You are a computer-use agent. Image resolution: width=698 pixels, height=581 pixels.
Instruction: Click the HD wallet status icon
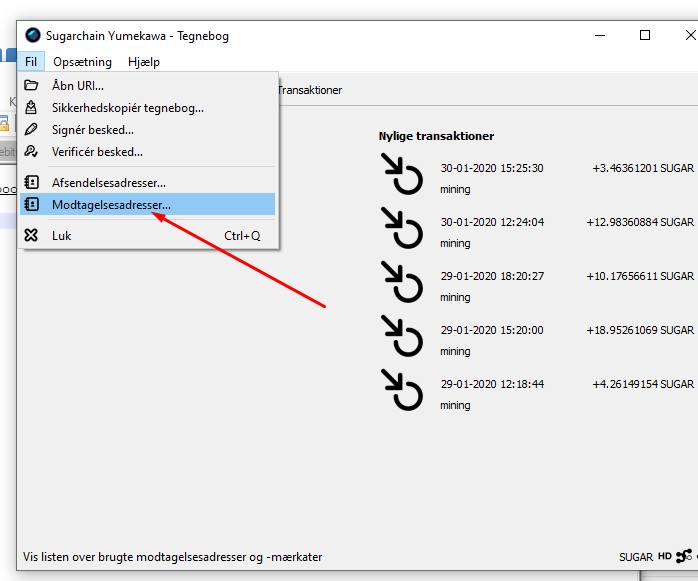tap(665, 556)
